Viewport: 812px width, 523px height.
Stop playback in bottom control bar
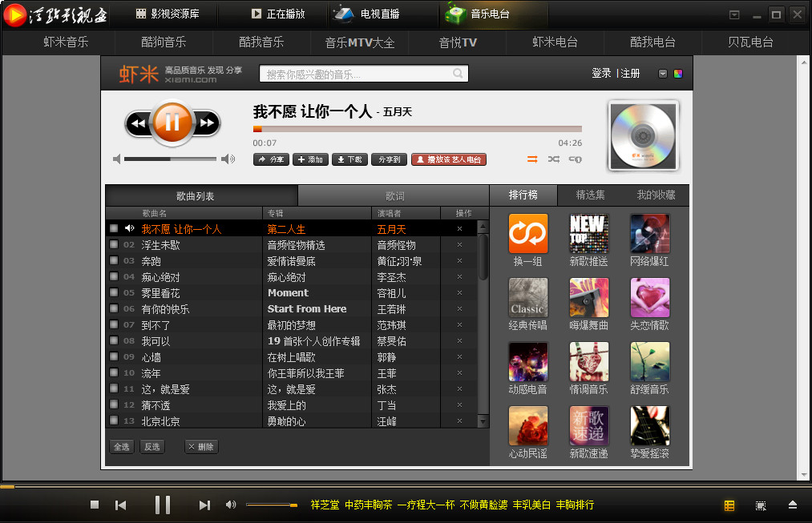click(95, 505)
